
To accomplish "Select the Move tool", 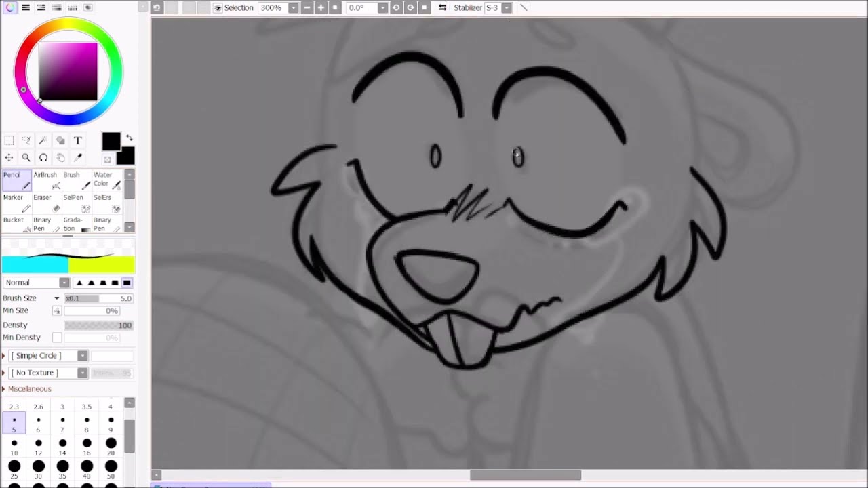I will 9,157.
